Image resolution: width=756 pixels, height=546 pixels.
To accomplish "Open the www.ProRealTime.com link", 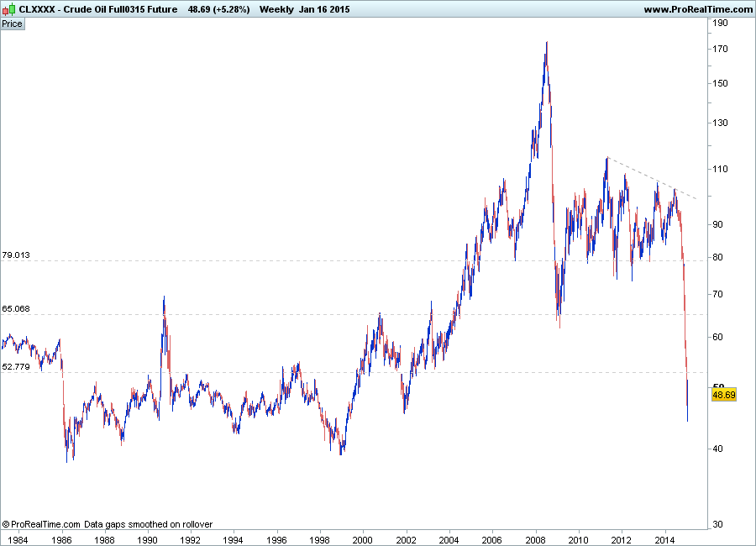I will [698, 9].
